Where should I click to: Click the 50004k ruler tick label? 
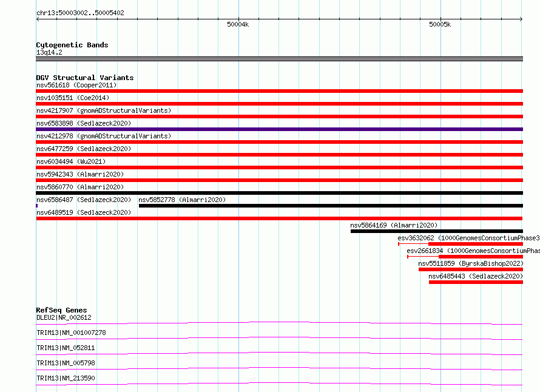pos(238,24)
